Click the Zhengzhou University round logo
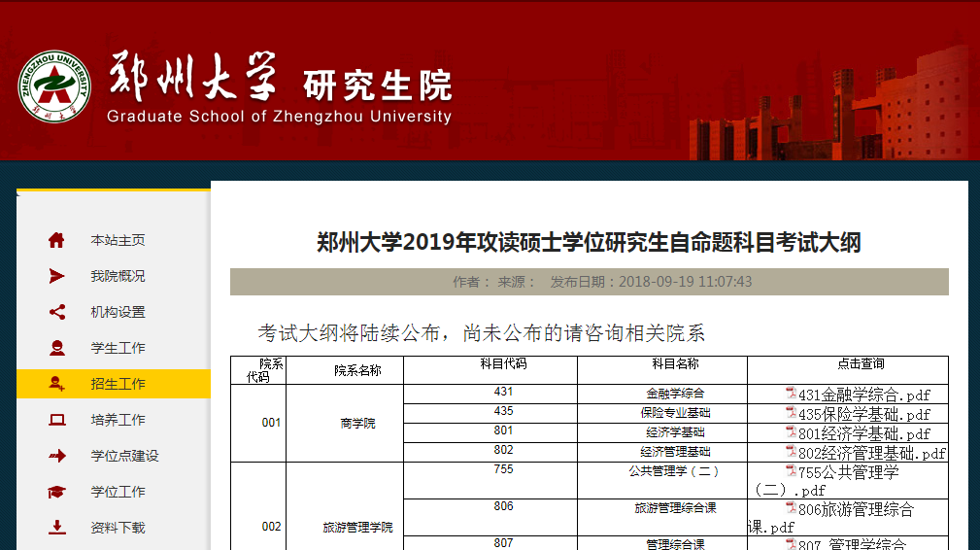The image size is (980, 550). 54,88
